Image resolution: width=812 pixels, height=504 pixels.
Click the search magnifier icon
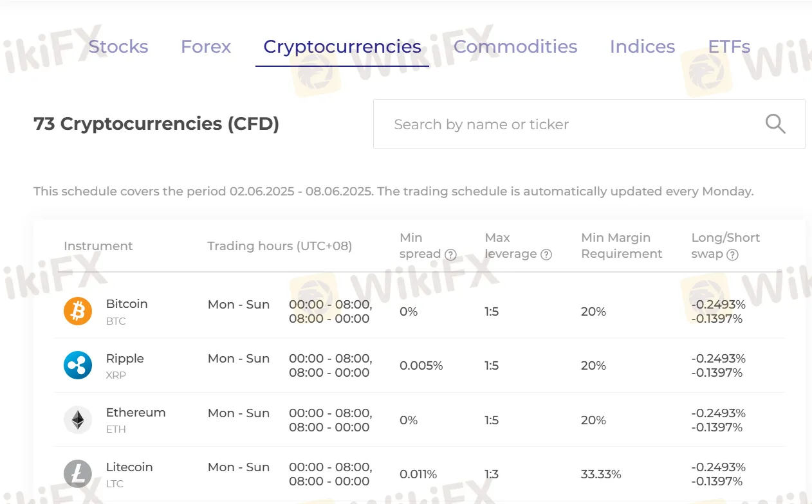(x=775, y=124)
